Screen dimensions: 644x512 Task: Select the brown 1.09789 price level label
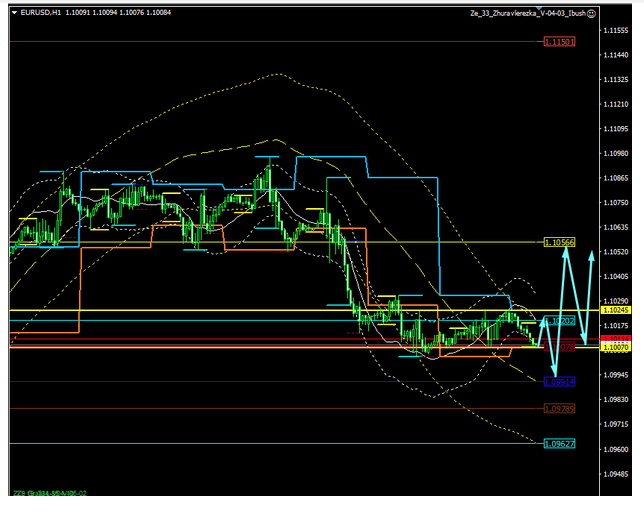559,408
